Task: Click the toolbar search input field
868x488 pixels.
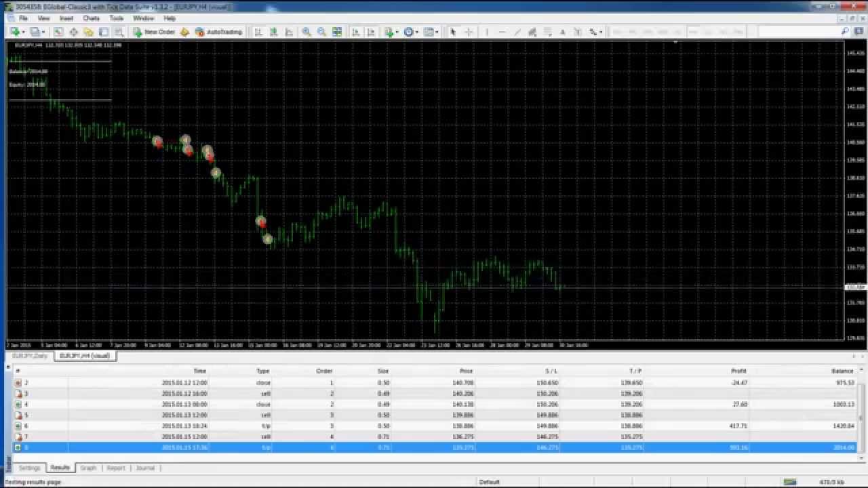Action: [x=799, y=31]
